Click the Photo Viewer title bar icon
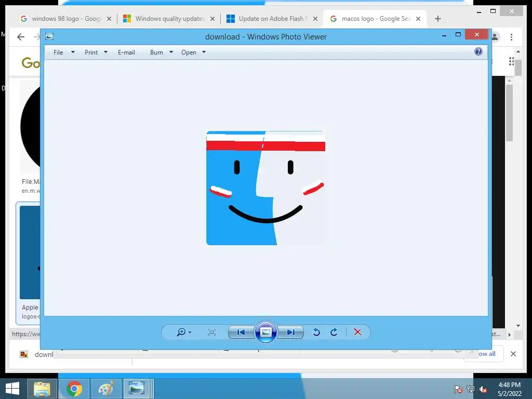Image resolution: width=532 pixels, height=399 pixels. click(x=49, y=36)
